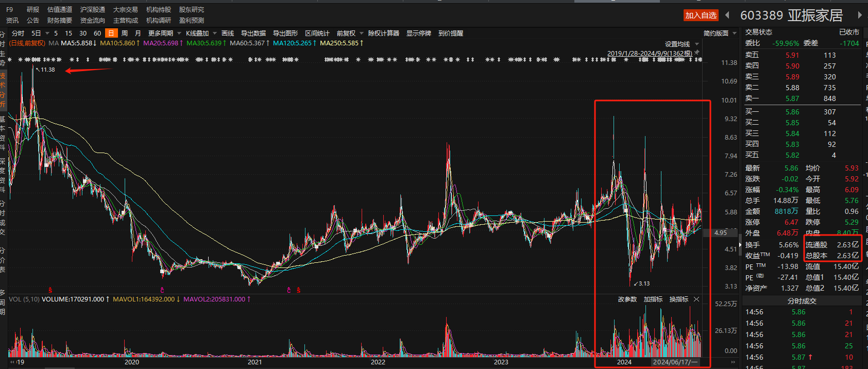Open the 前复权 adjustment dropdown
Viewport: 868px width, 369px height.
click(350, 33)
